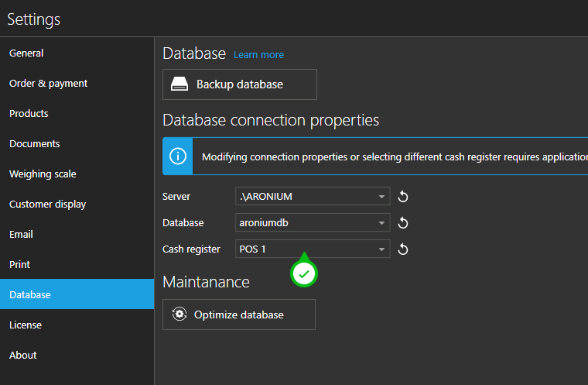Open the Server dropdown arrow

pyautogui.click(x=381, y=197)
